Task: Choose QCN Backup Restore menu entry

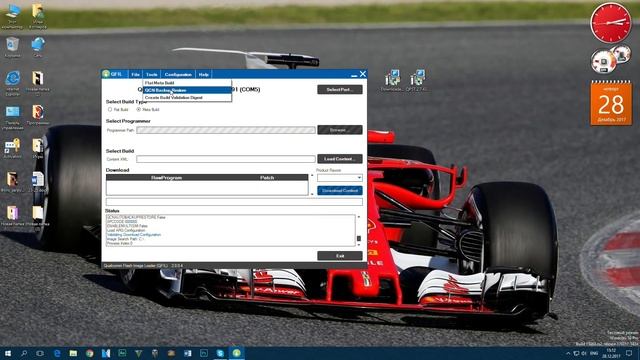Action: coord(187,90)
